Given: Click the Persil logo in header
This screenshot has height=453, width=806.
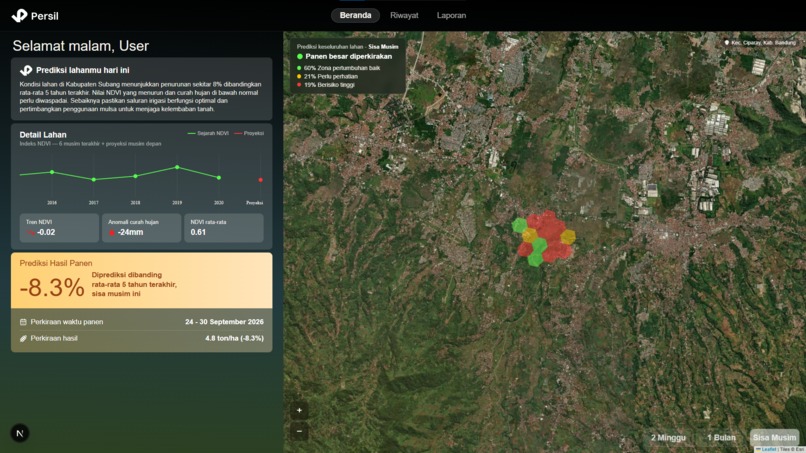Looking at the screenshot, I should pos(35,15).
